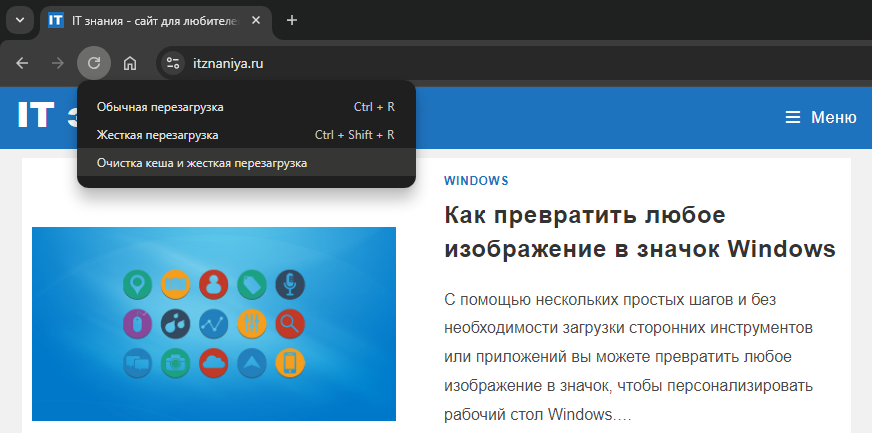This screenshot has width=872, height=433.
Task: Open the home page icon
Action: click(130, 63)
